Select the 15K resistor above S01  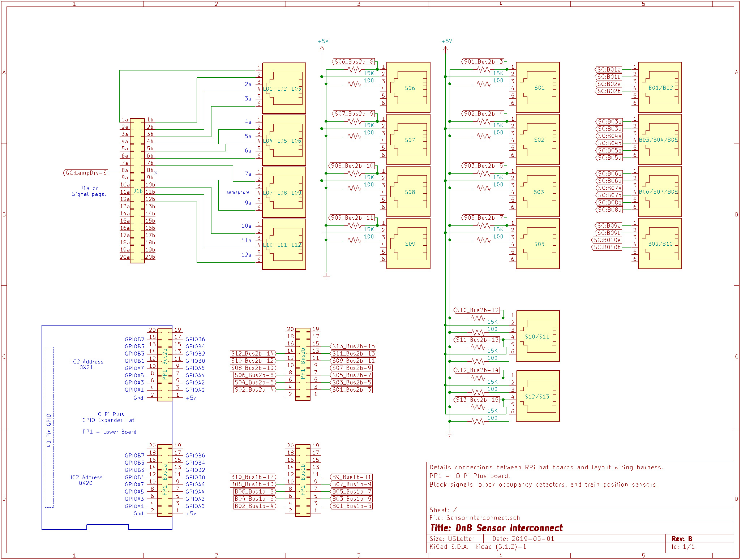tap(484, 69)
